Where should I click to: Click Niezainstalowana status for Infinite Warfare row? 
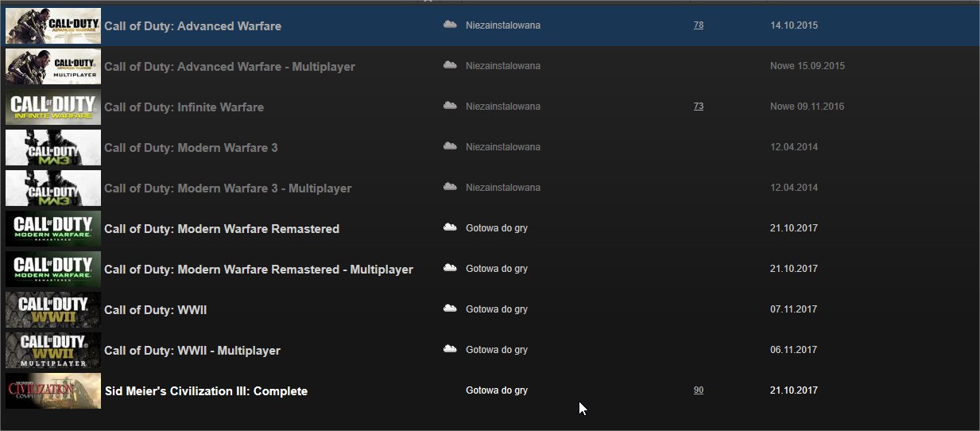click(503, 107)
